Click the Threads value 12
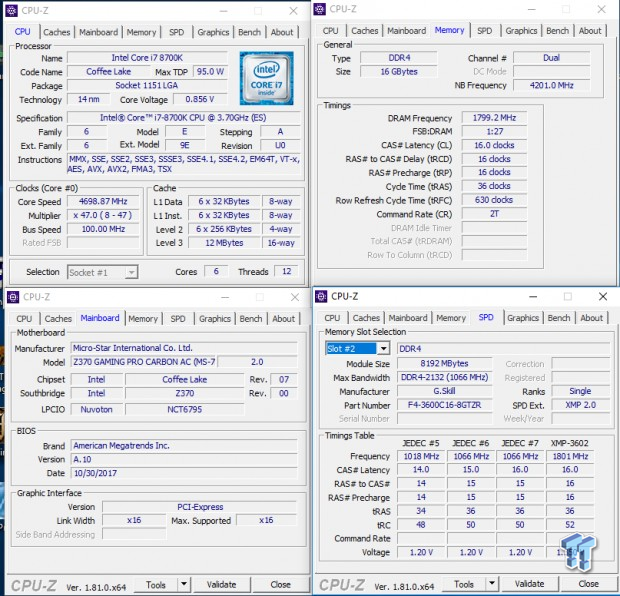620x596 pixels. (x=287, y=271)
